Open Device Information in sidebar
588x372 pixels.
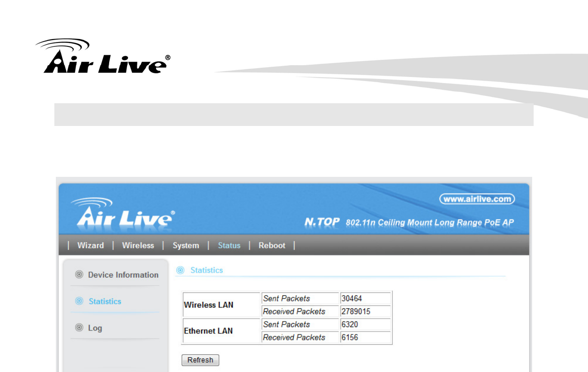pos(123,275)
